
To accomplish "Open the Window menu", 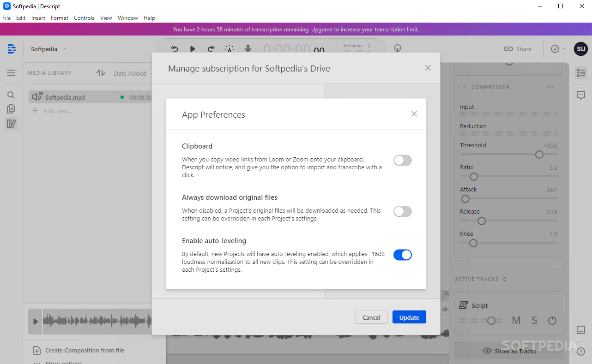I will (128, 18).
